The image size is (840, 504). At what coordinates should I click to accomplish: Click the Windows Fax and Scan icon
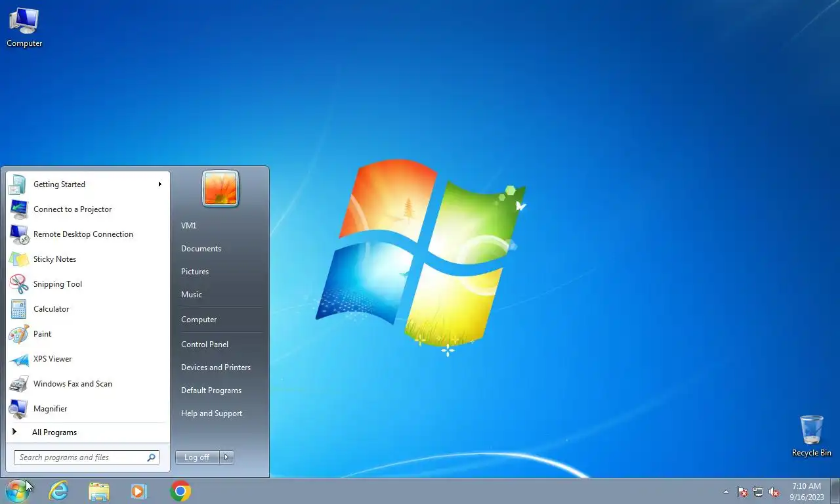[18, 384]
